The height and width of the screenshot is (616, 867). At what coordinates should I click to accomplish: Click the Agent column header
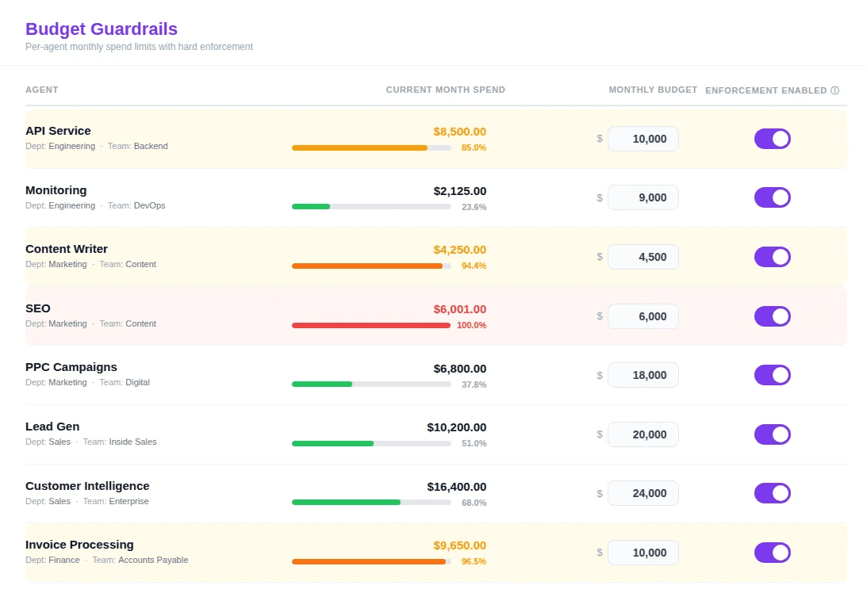point(41,90)
